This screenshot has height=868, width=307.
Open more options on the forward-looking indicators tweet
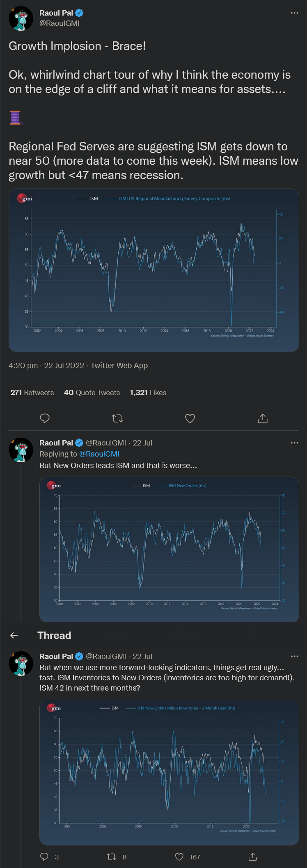tap(294, 656)
